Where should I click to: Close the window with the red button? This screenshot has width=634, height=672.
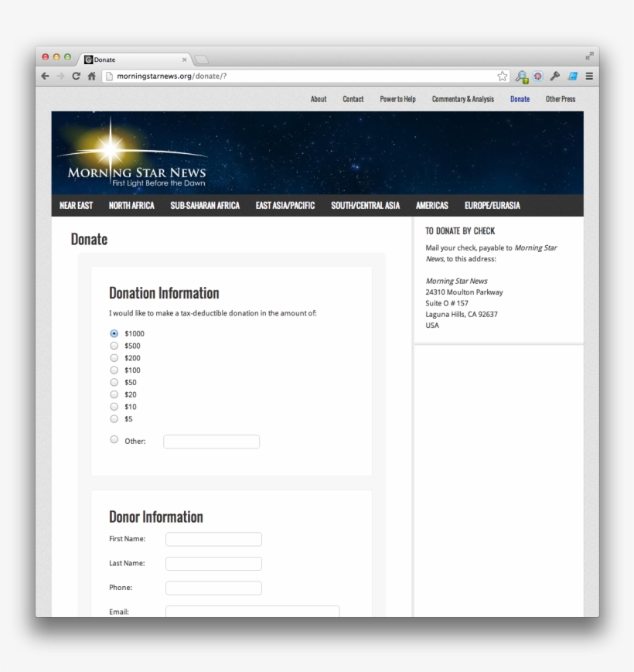(x=45, y=57)
